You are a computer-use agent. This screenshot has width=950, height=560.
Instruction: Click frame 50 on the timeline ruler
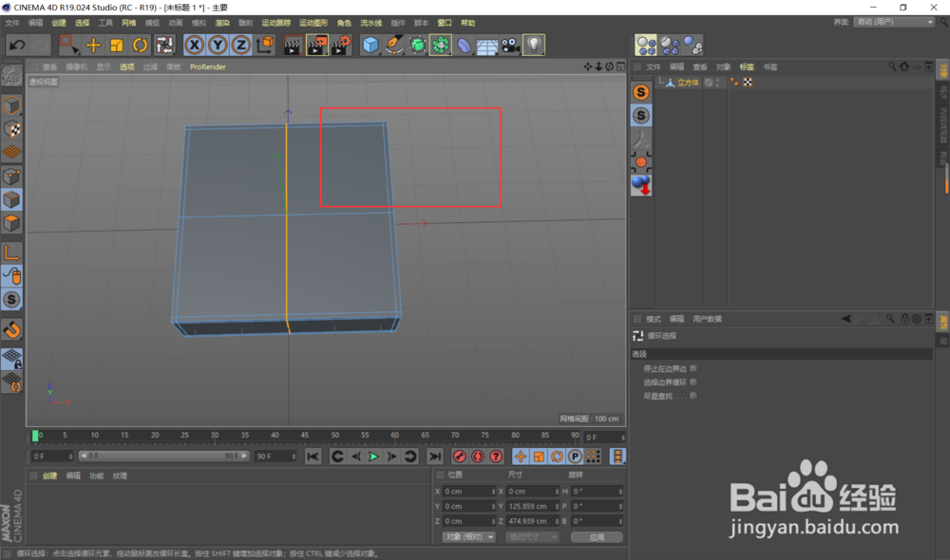point(335,436)
